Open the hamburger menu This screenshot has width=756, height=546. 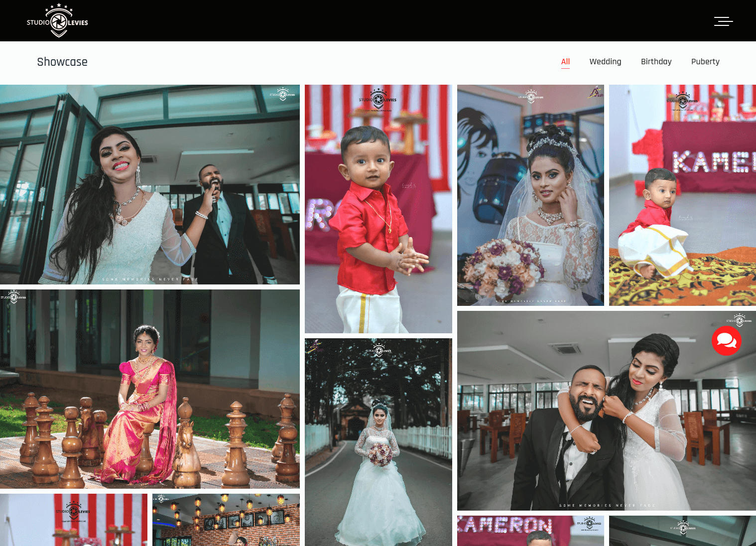click(723, 21)
